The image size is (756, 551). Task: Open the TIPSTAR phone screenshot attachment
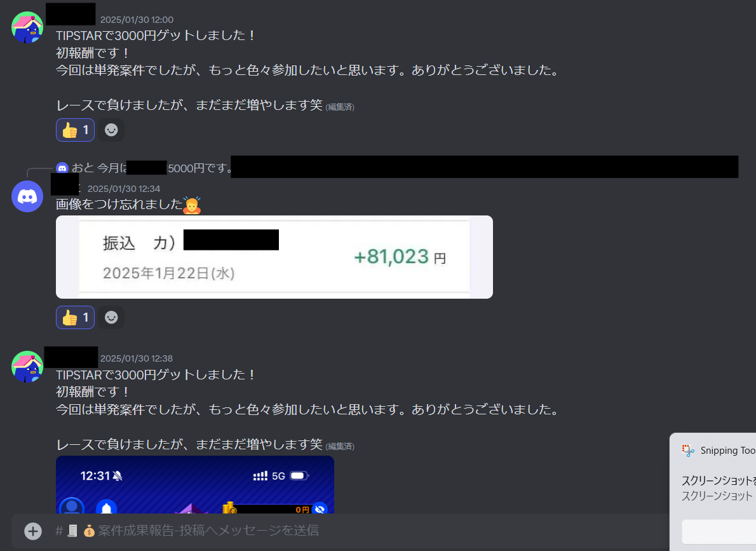pos(195,484)
